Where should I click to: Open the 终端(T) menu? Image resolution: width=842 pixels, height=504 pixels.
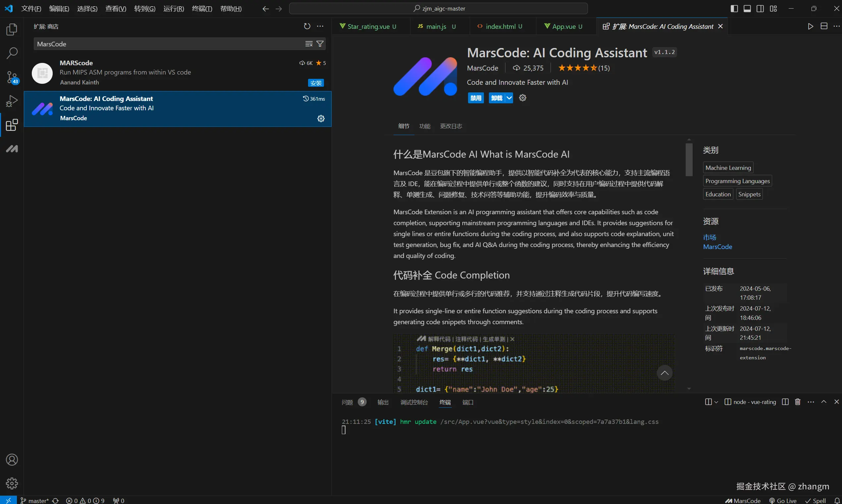coord(202,9)
